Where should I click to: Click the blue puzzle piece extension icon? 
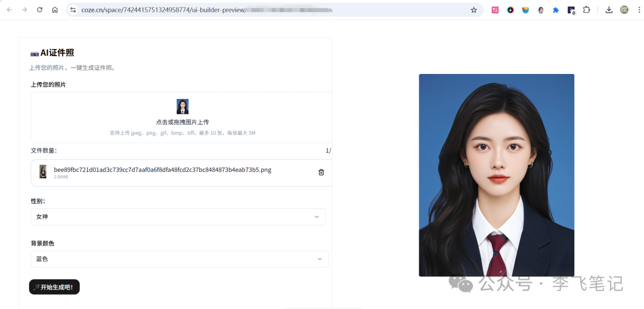point(556,10)
